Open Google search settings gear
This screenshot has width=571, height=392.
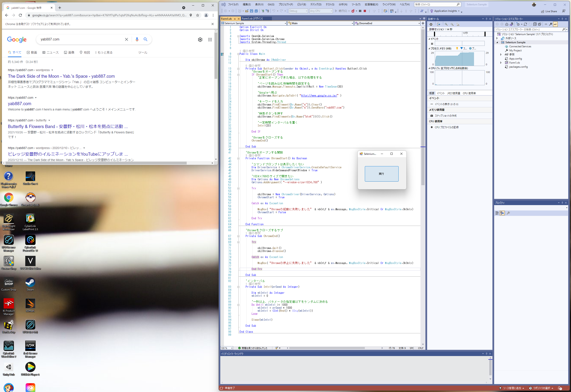click(x=200, y=40)
